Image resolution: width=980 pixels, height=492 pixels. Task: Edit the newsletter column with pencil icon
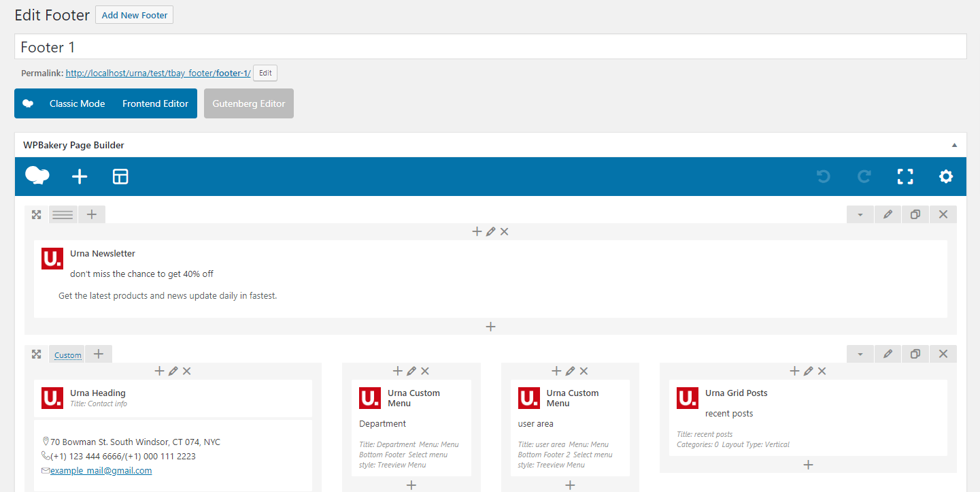tap(490, 231)
